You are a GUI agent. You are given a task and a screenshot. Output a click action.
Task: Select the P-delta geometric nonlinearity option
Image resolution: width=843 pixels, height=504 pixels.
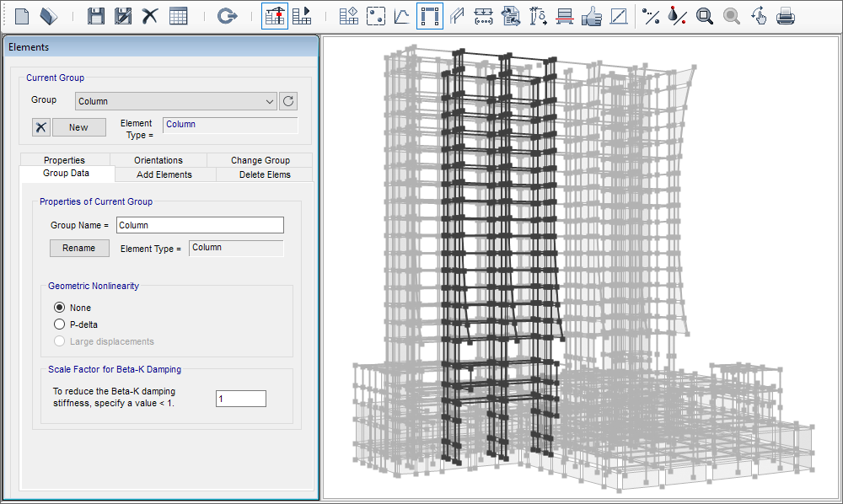(x=59, y=324)
